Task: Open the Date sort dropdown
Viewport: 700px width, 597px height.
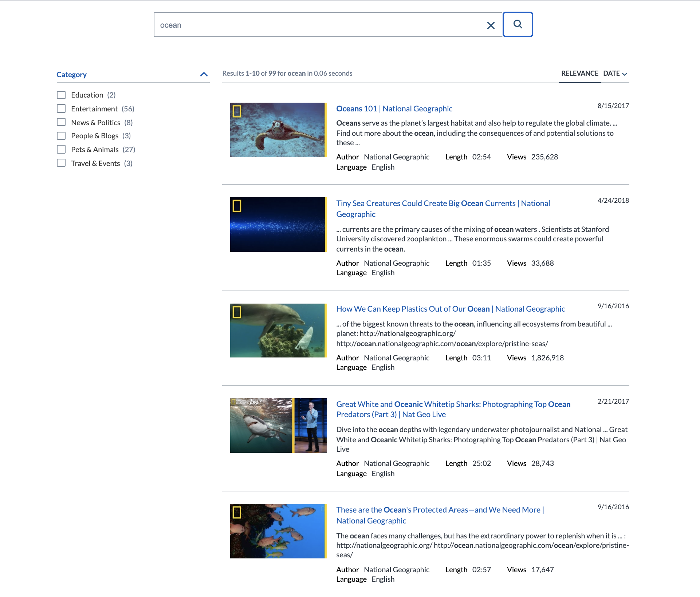Action: click(615, 74)
